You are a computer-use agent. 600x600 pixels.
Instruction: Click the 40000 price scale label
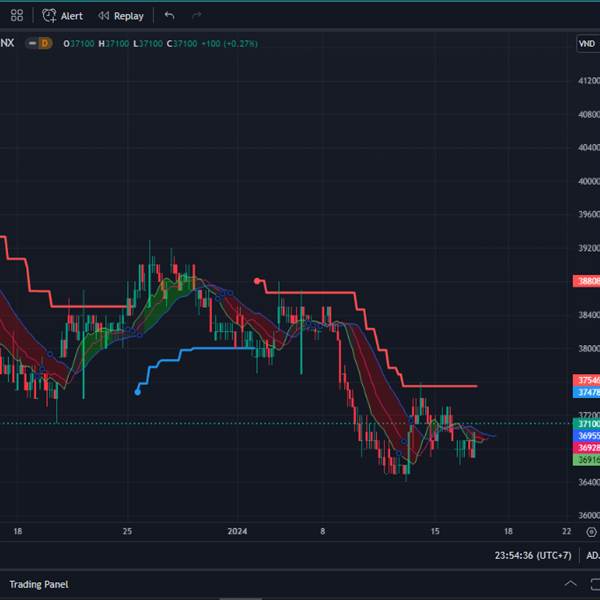(589, 181)
